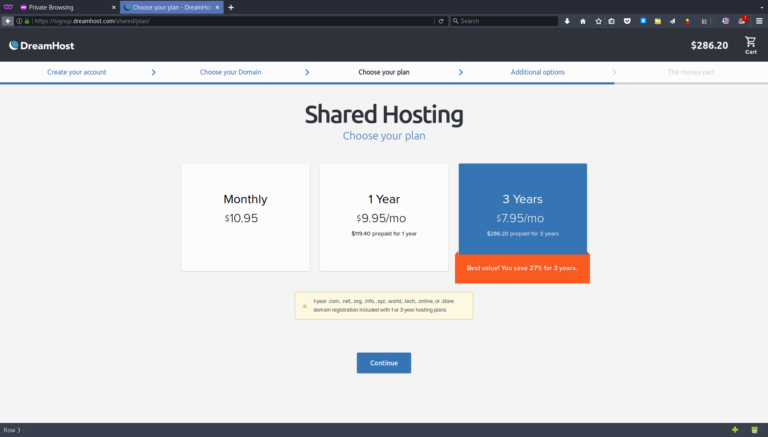Click the grey bars extension icon
768x437 pixels.
tap(704, 21)
